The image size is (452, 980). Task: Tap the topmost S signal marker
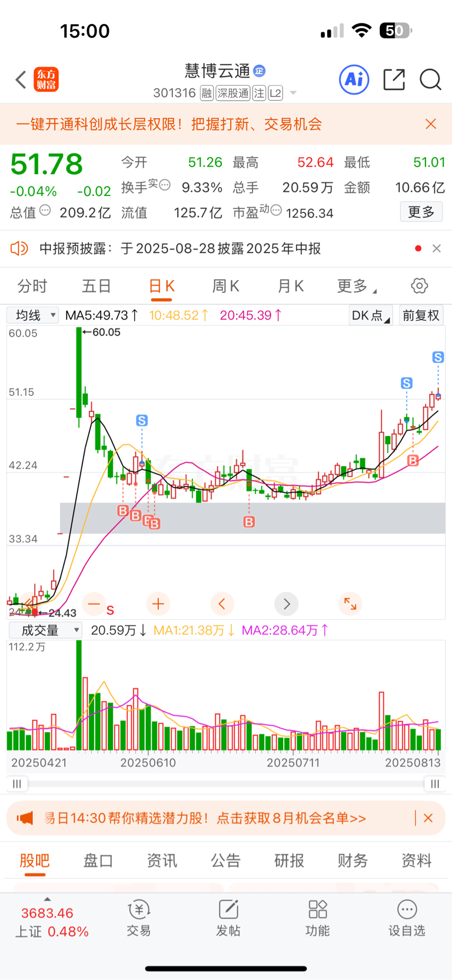pos(438,357)
